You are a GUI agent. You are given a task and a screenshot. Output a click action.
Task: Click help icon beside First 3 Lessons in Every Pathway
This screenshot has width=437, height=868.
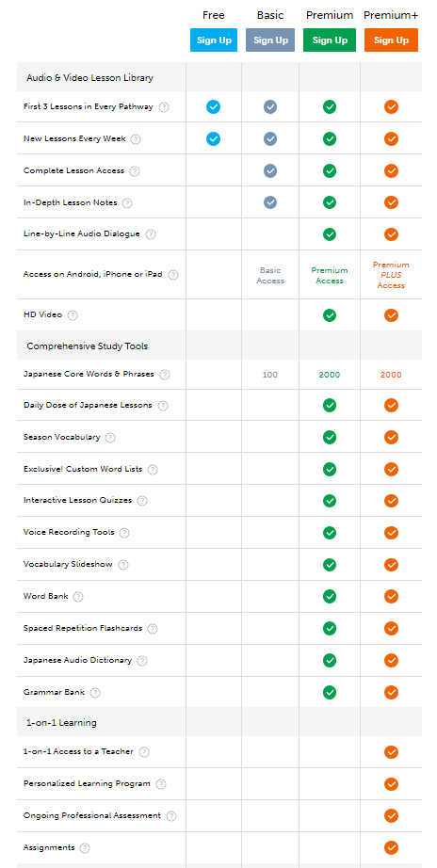click(164, 107)
